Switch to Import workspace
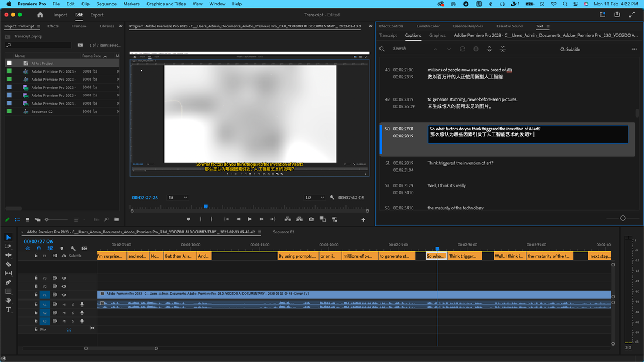Viewport: 644px width, 362px height. 60,15
